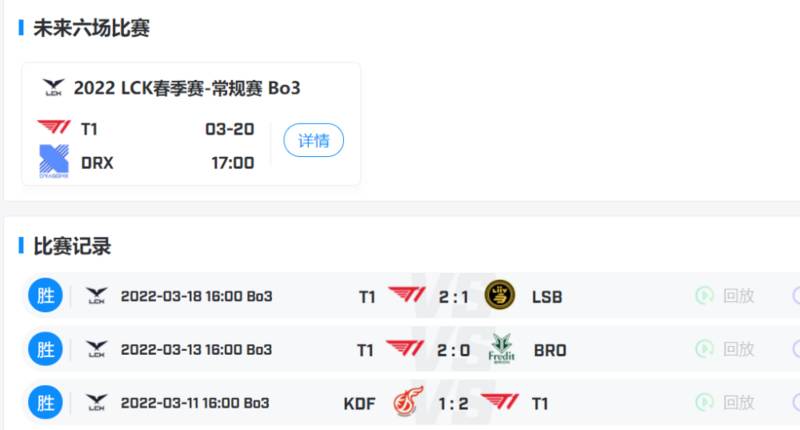
Task: Click T1 logo in the 03-11 KDF match
Action: click(500, 403)
